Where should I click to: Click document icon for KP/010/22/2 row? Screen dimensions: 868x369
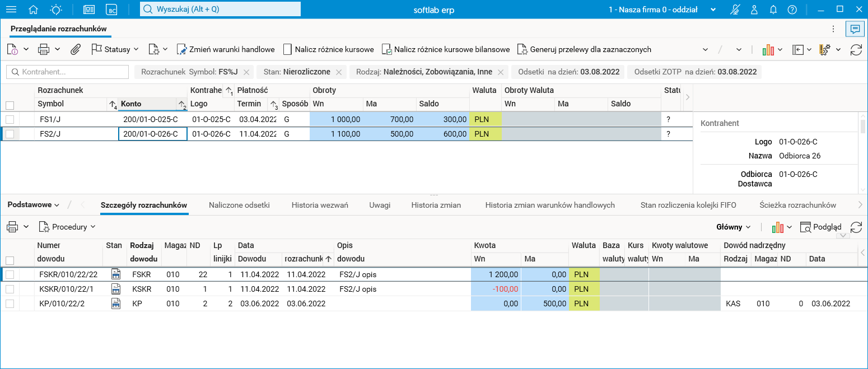(116, 303)
